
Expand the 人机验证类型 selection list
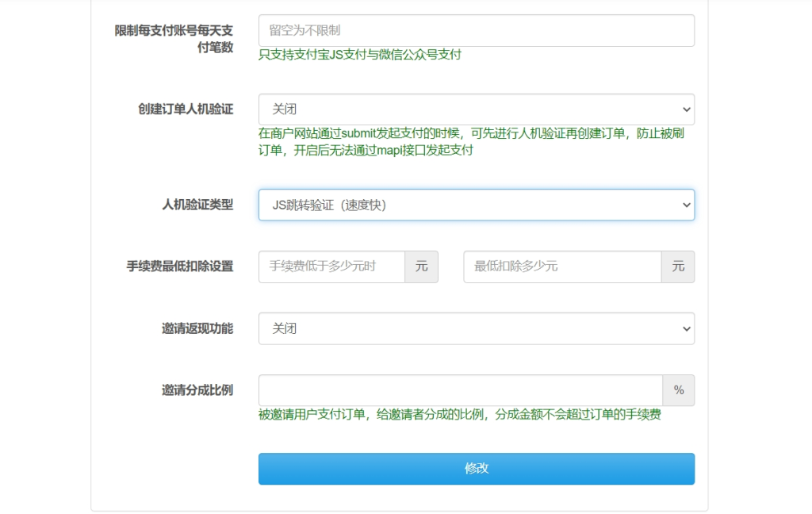476,204
